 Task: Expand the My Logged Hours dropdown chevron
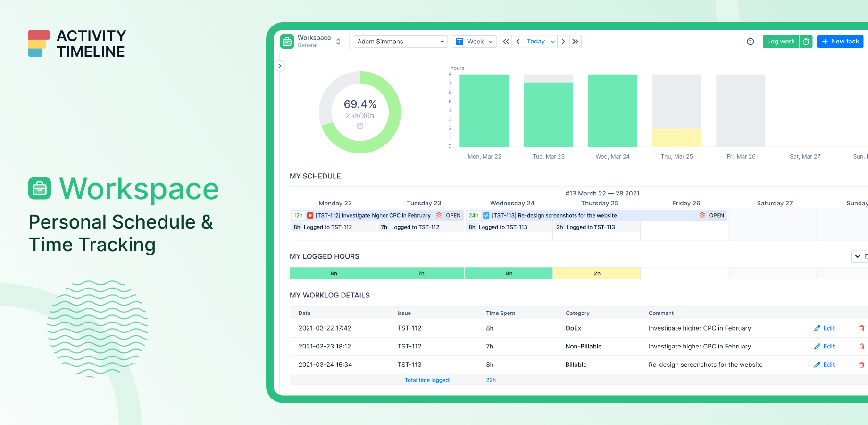(858, 256)
